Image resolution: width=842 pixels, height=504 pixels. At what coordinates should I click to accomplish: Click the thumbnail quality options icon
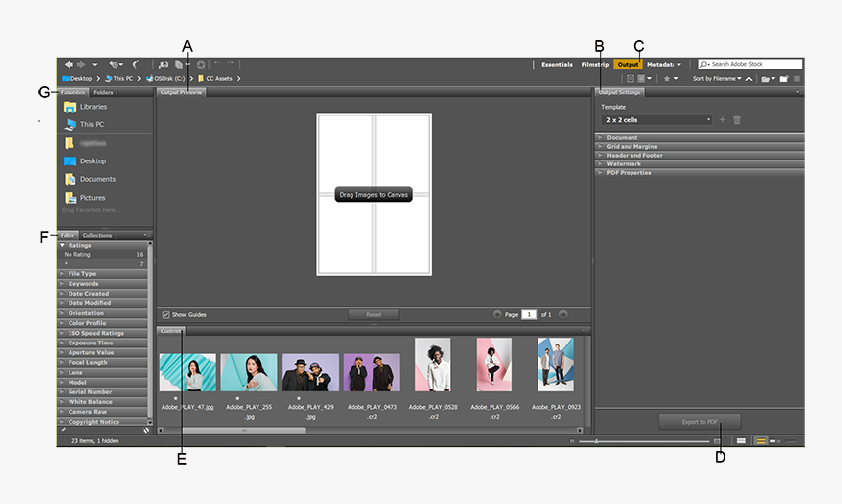[x=631, y=79]
